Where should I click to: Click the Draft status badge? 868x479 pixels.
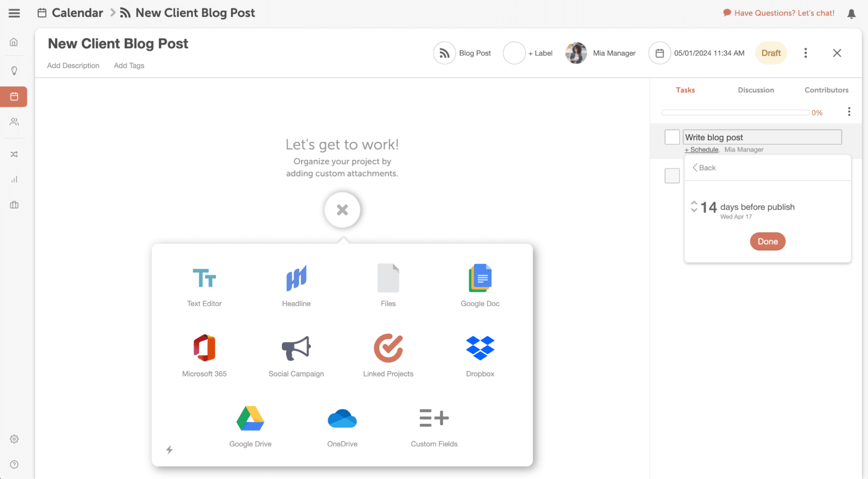[x=771, y=53]
